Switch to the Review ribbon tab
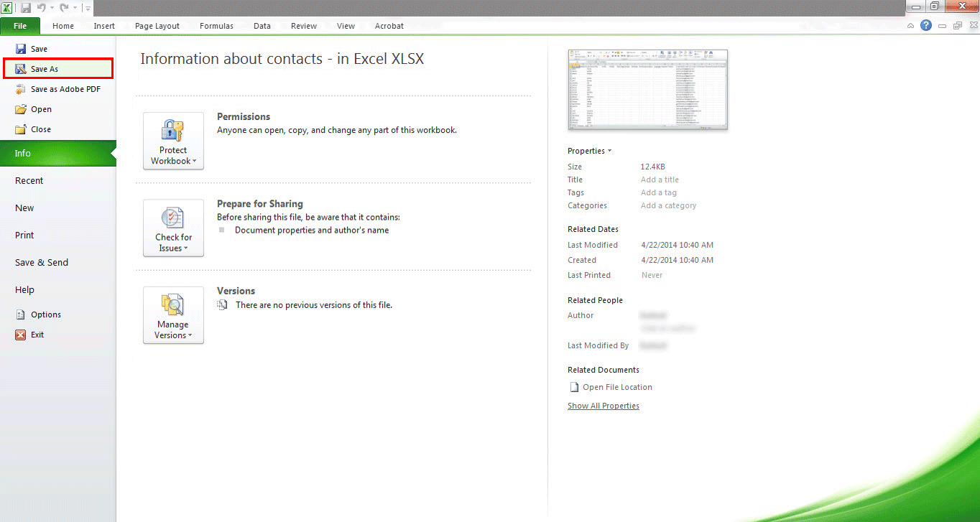Viewport: 980px width, 522px height. (304, 26)
